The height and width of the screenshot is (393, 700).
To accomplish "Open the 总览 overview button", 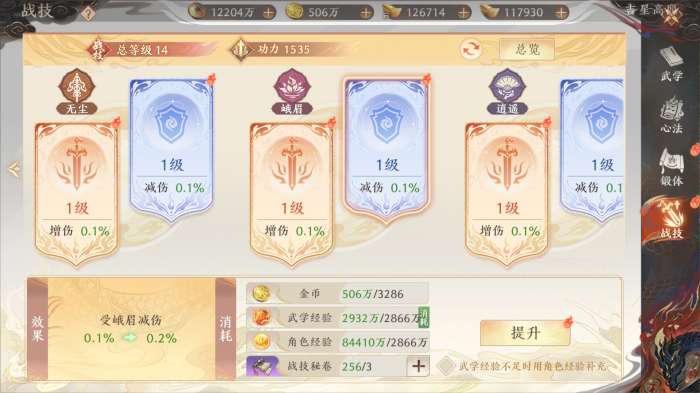I will pyautogui.click(x=527, y=49).
